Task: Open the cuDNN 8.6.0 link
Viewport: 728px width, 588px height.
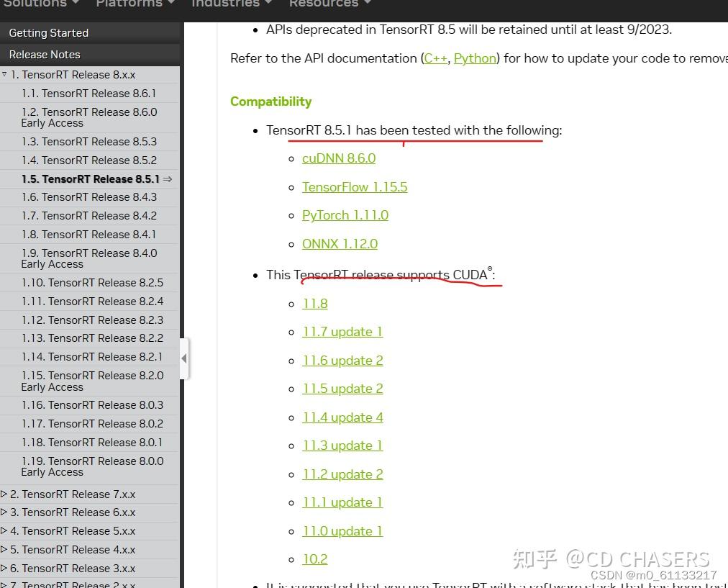Action: (338, 158)
